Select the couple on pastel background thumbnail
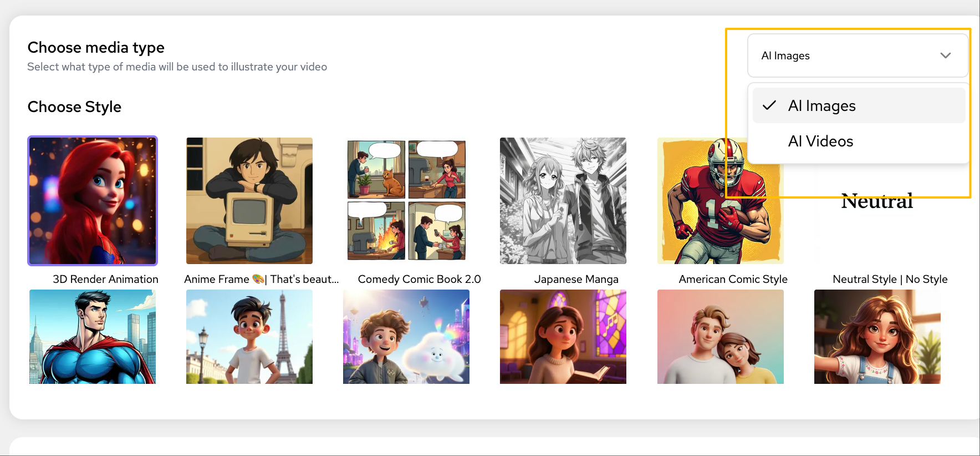 coord(721,337)
